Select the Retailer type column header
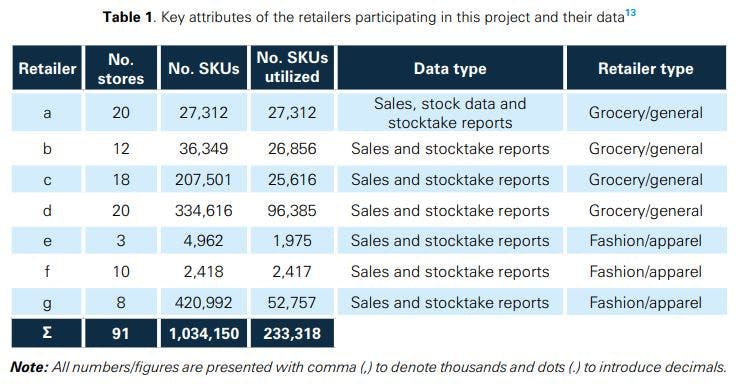The image size is (742, 392). pyautogui.click(x=646, y=68)
